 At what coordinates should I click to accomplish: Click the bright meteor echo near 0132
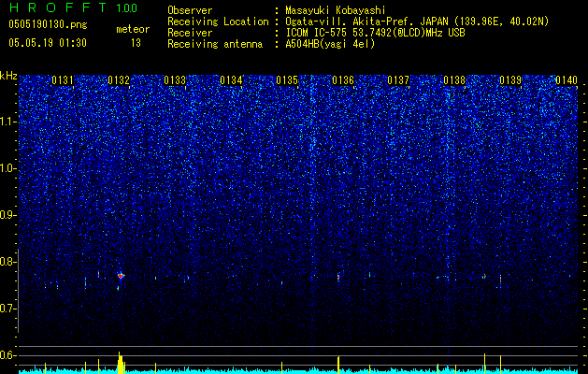(x=121, y=276)
